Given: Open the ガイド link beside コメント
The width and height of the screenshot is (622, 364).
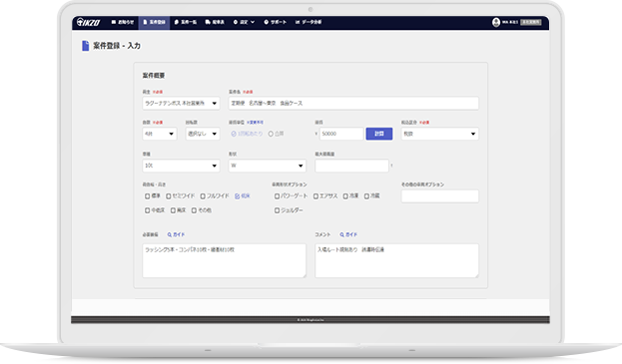Looking at the screenshot, I should (x=348, y=234).
